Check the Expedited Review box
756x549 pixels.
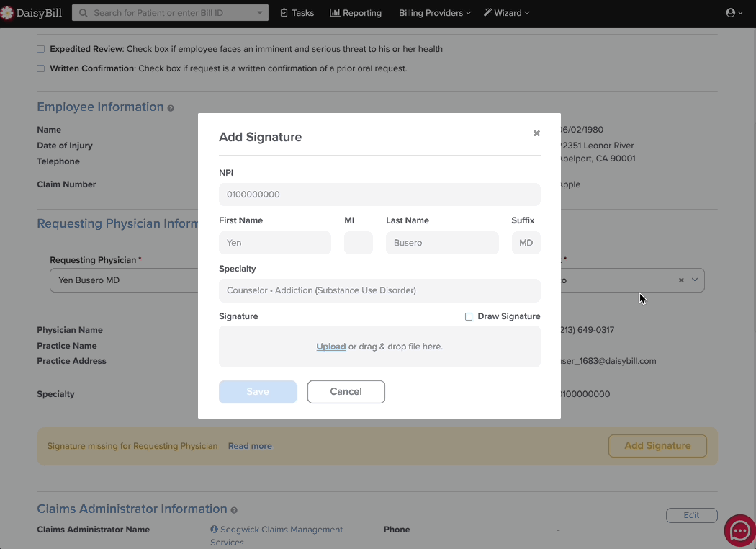click(41, 49)
